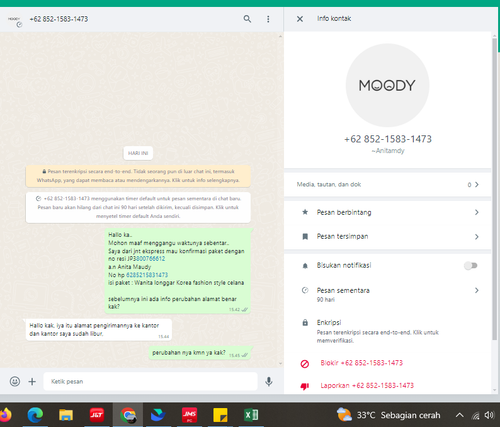Open Pesan tersimpan list
500x427 pixels.
tap(387, 237)
